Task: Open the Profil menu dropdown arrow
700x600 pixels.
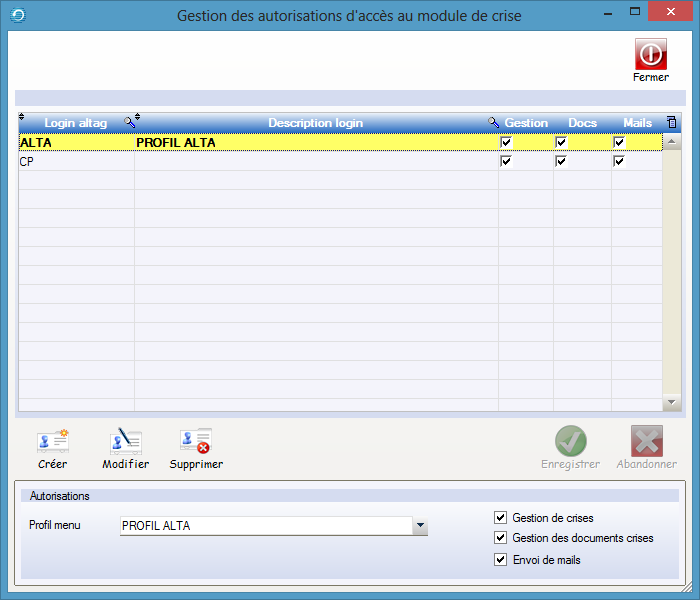Action: 420,526
